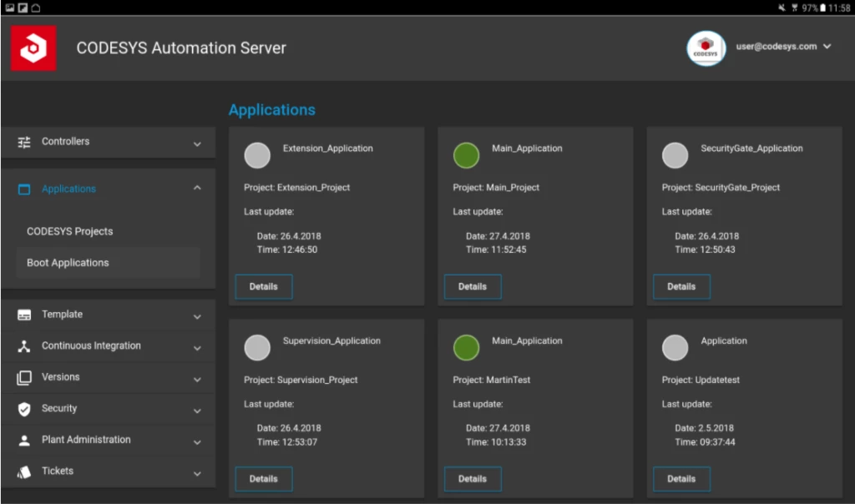Click the Applications panel icon
This screenshot has height=504, width=855.
click(x=26, y=189)
